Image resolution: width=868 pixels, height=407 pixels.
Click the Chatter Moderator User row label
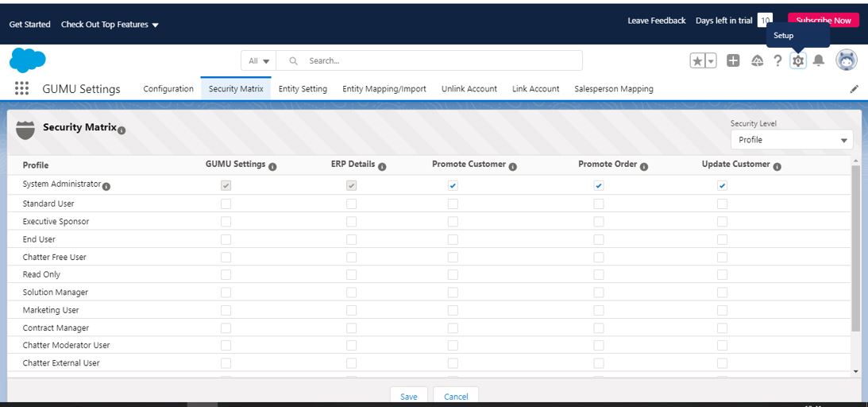tap(67, 345)
